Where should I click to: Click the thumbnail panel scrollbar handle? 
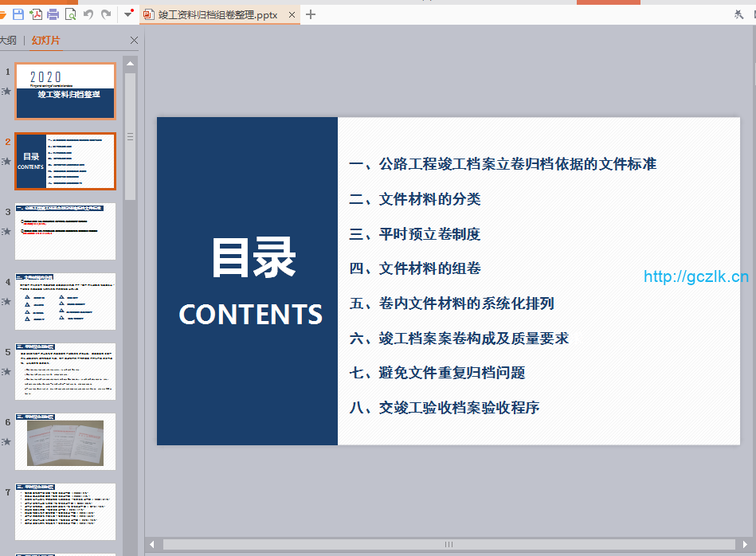click(x=130, y=135)
